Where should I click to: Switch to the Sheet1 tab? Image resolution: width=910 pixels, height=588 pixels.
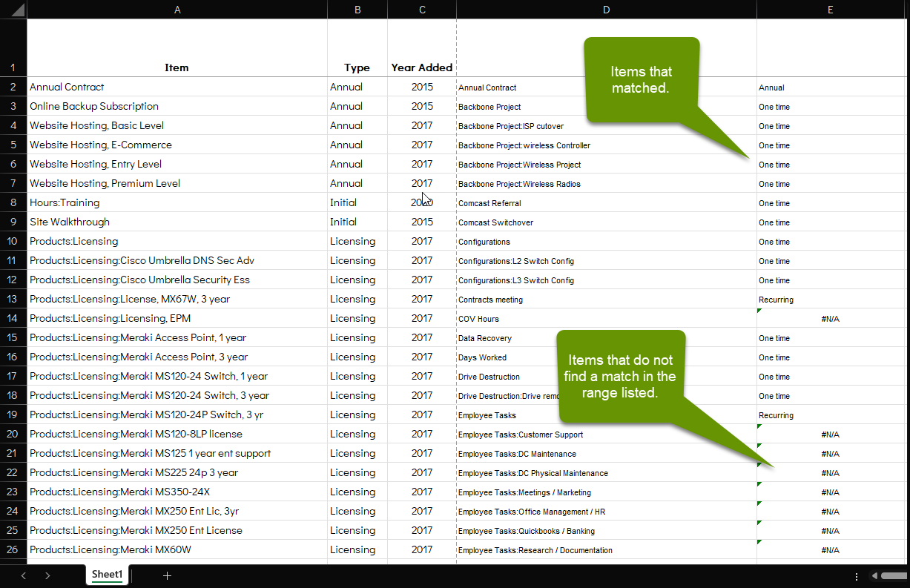[x=107, y=574]
